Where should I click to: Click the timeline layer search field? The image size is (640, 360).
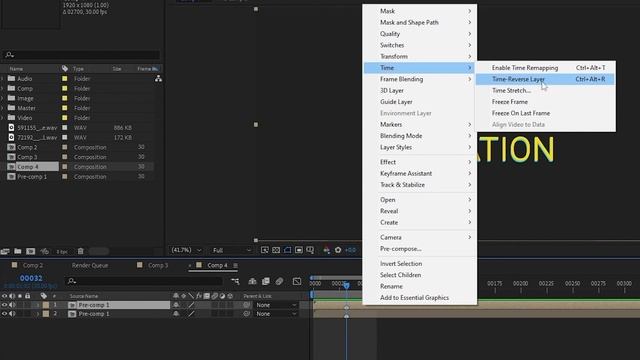[x=144, y=281]
